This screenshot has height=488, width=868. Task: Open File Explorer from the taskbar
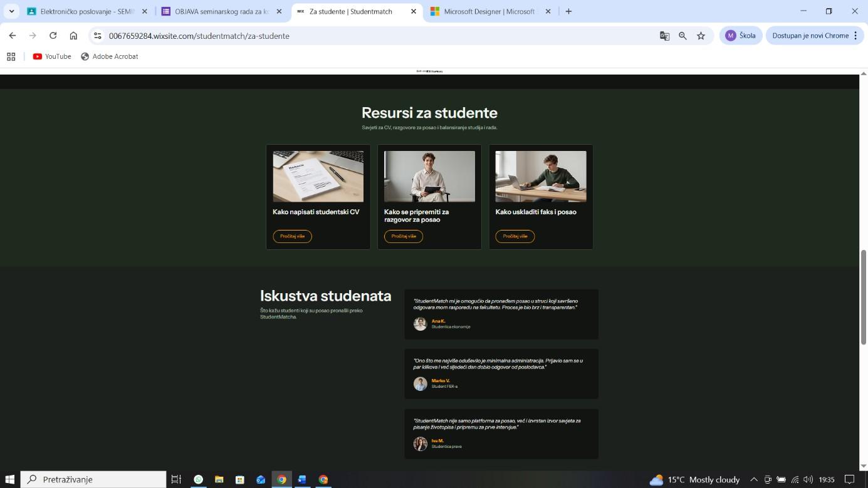(219, 479)
